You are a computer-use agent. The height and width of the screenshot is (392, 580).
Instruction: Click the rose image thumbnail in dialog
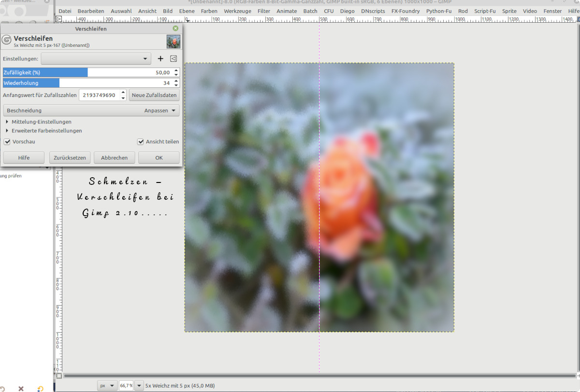click(174, 42)
